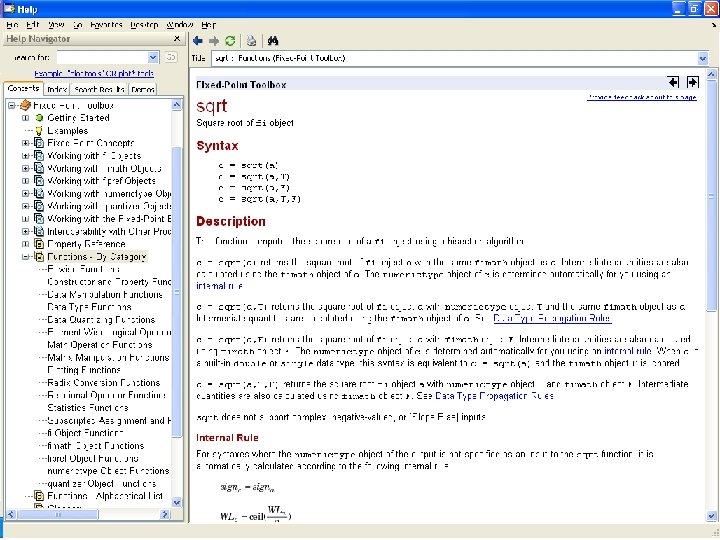Close the Help Navigator pane
Screen dimensions: 720x540
coord(177,39)
